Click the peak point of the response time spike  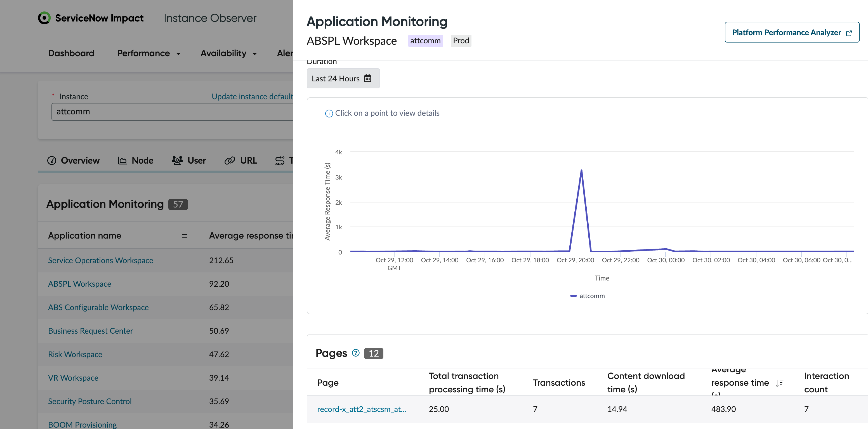(x=581, y=170)
